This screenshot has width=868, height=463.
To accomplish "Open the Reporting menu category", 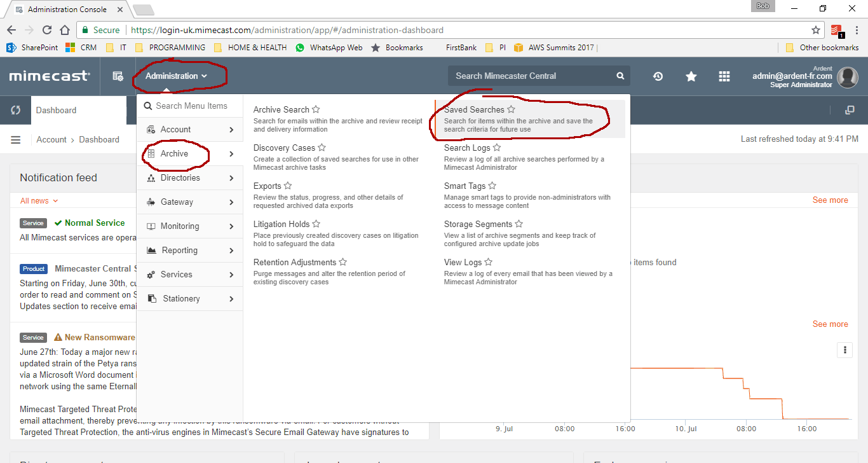I will click(x=190, y=251).
